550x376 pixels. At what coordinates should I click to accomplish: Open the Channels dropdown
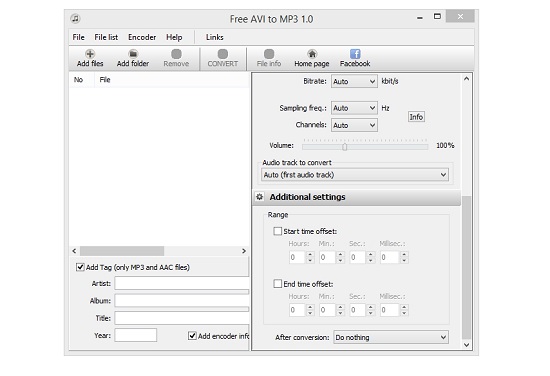[354, 125]
